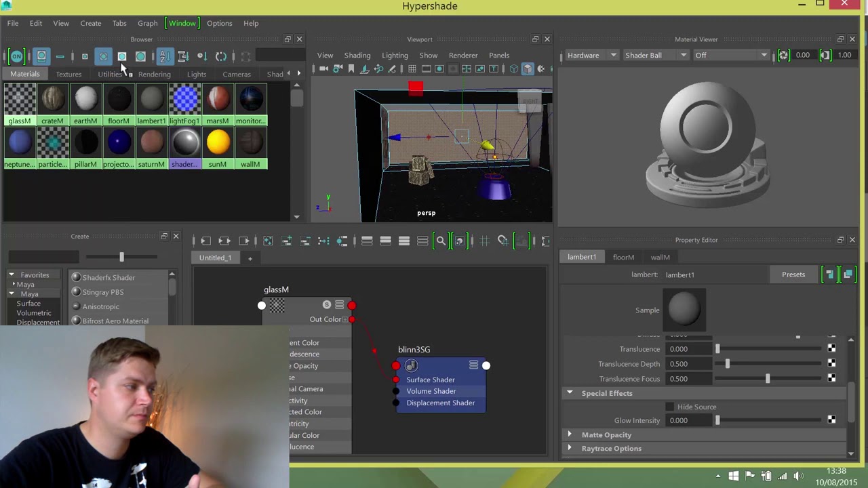868x488 pixels.
Task: Click the remove selected nodes from graph icon
Action: pos(305,241)
